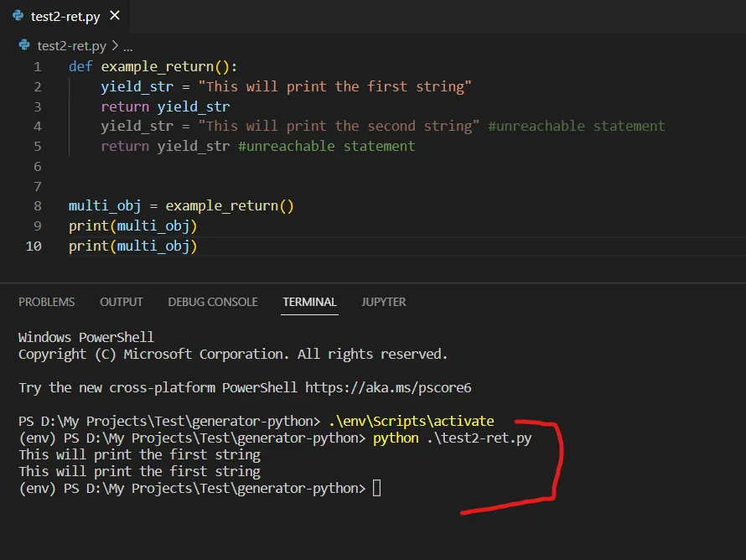Open the JUPYTER panel tab
Viewport: 746px width, 560px height.
coord(383,302)
